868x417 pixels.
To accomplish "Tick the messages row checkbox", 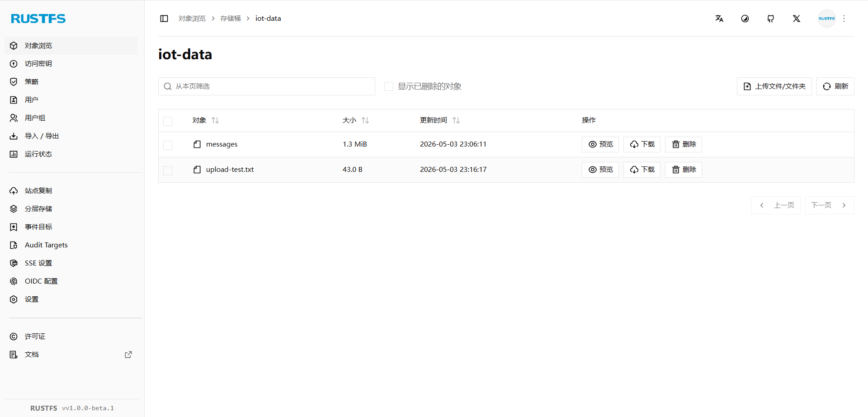I will (168, 145).
